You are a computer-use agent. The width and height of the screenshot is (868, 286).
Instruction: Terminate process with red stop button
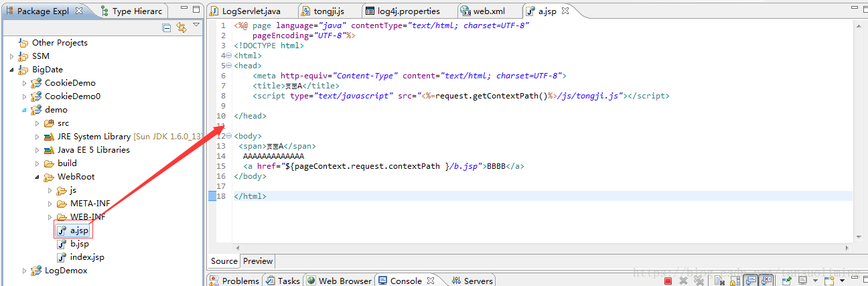click(x=668, y=281)
